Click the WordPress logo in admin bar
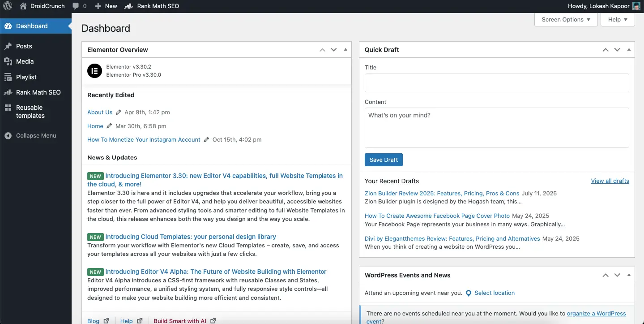Screen dimensions: 644x324 click(8, 6)
